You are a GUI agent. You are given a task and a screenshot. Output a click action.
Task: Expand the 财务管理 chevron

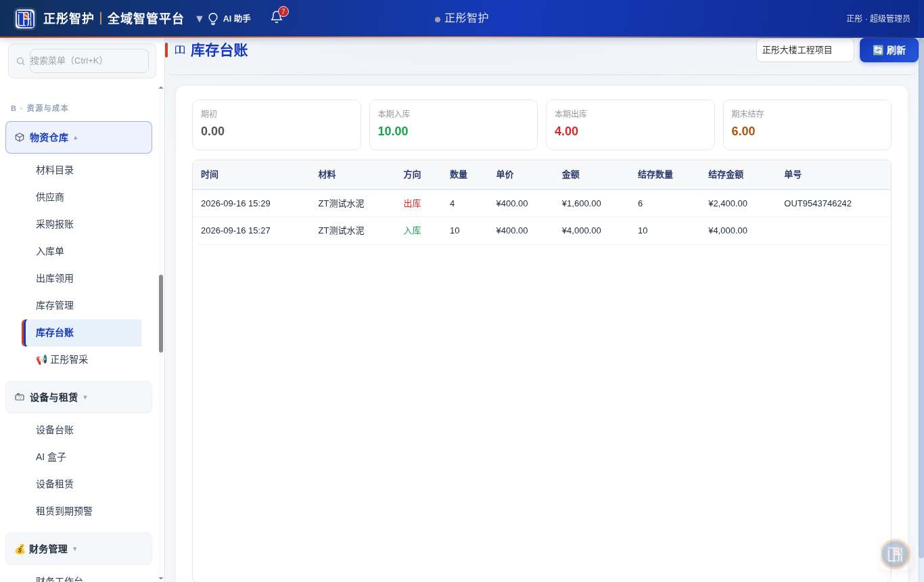(x=75, y=549)
